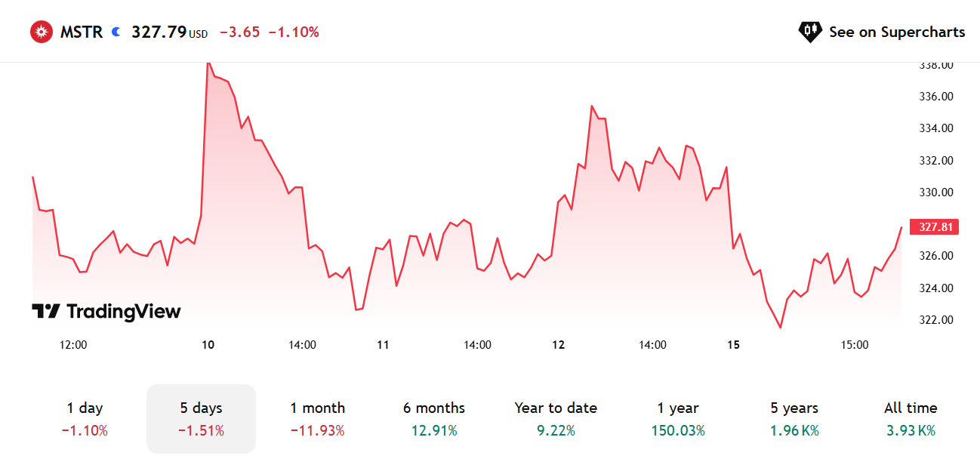Toggle the 5 days range selector
The width and height of the screenshot is (980, 468).
point(201,419)
